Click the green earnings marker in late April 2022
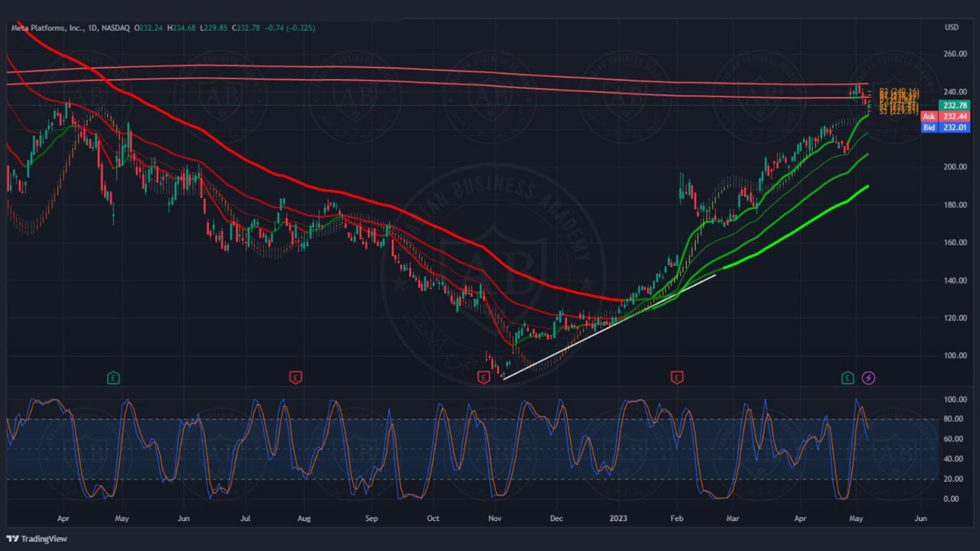980x551 pixels. click(x=113, y=377)
